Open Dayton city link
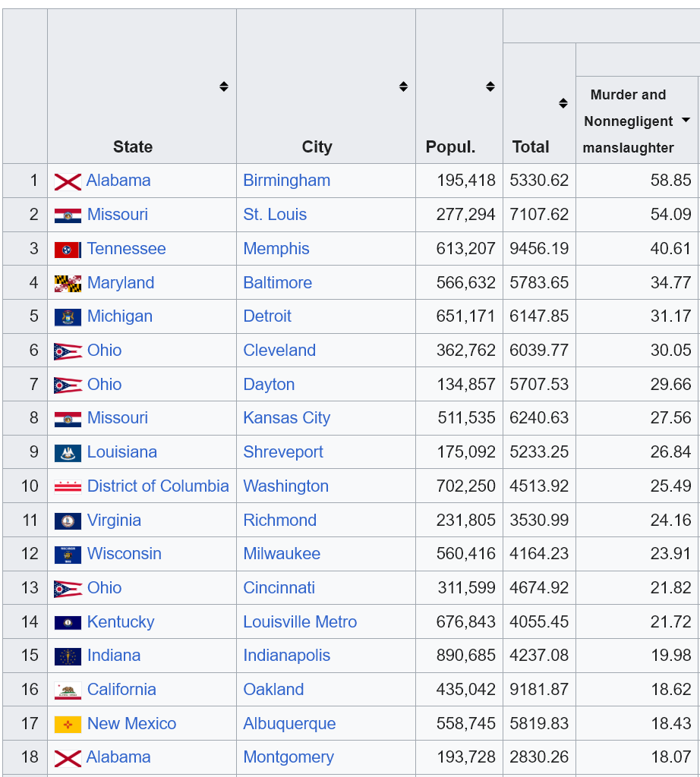The height and width of the screenshot is (777, 700). 269,384
